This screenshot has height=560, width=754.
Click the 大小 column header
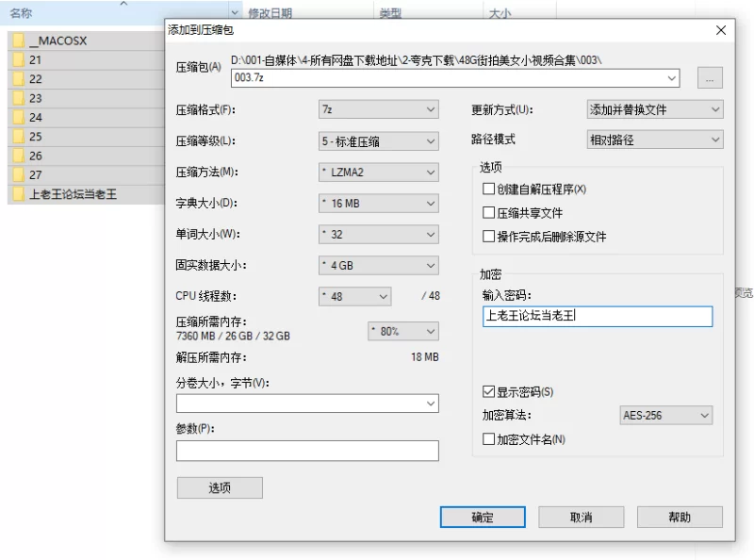tap(500, 13)
